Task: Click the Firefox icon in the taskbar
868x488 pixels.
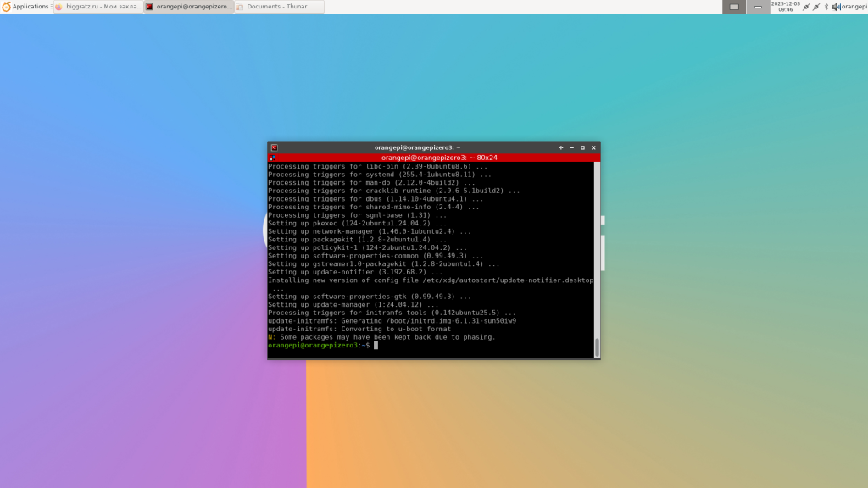Action: click(x=59, y=7)
